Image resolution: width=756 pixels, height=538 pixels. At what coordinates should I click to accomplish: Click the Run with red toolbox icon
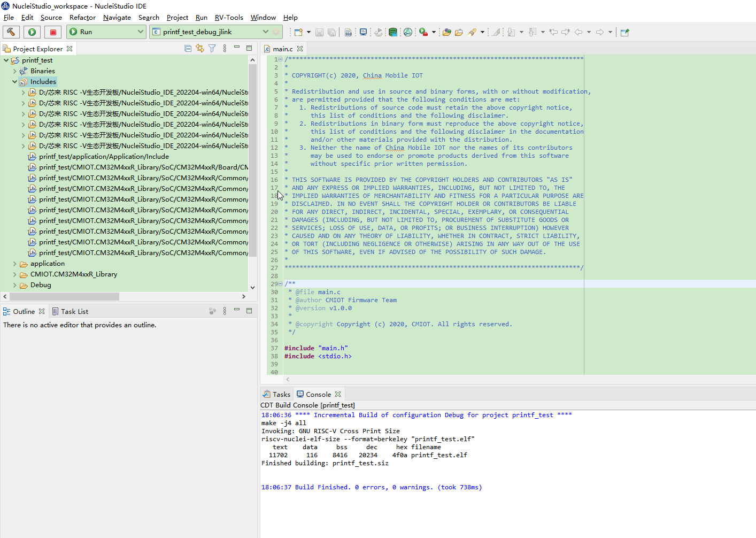pos(423,32)
